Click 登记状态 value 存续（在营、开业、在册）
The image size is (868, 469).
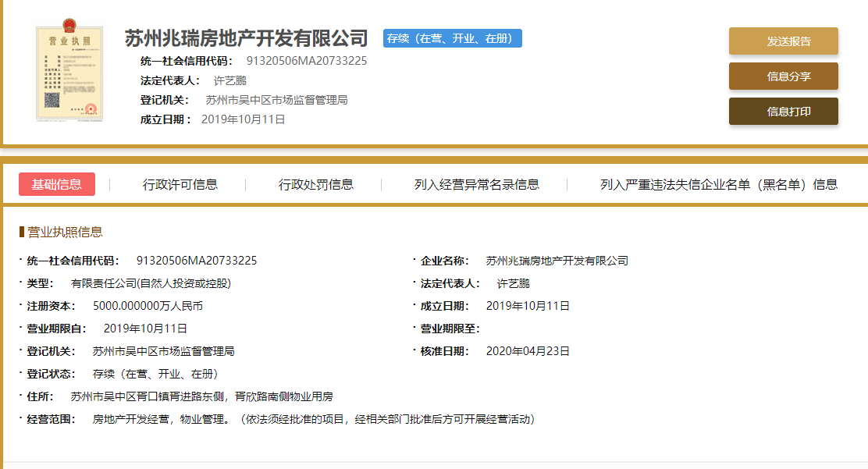(155, 375)
